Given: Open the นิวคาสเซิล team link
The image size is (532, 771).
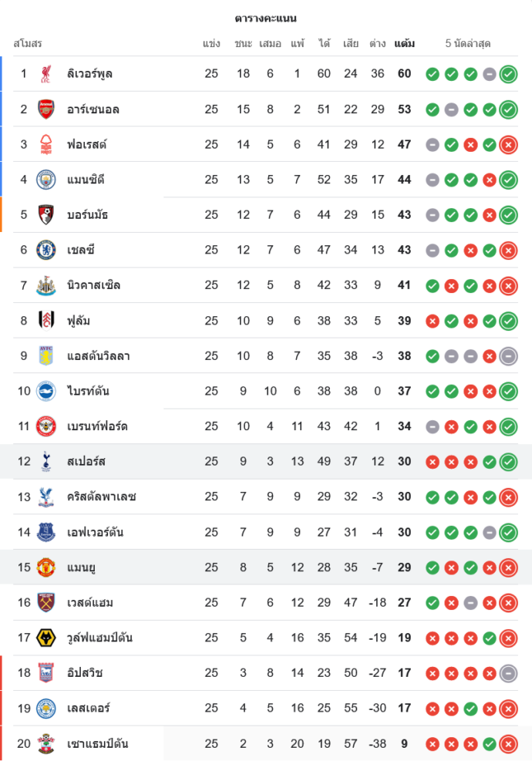Looking at the screenshot, I should [x=93, y=285].
